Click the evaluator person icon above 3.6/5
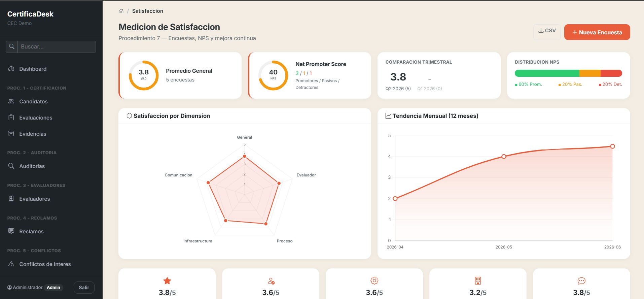The width and height of the screenshot is (644, 299). pyautogui.click(x=271, y=281)
